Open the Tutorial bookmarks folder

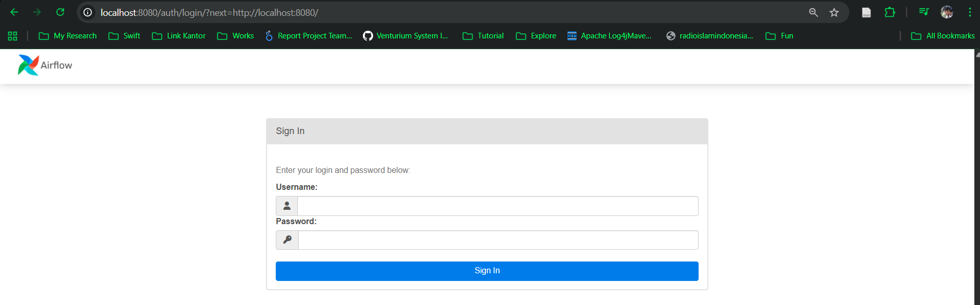pyautogui.click(x=483, y=36)
